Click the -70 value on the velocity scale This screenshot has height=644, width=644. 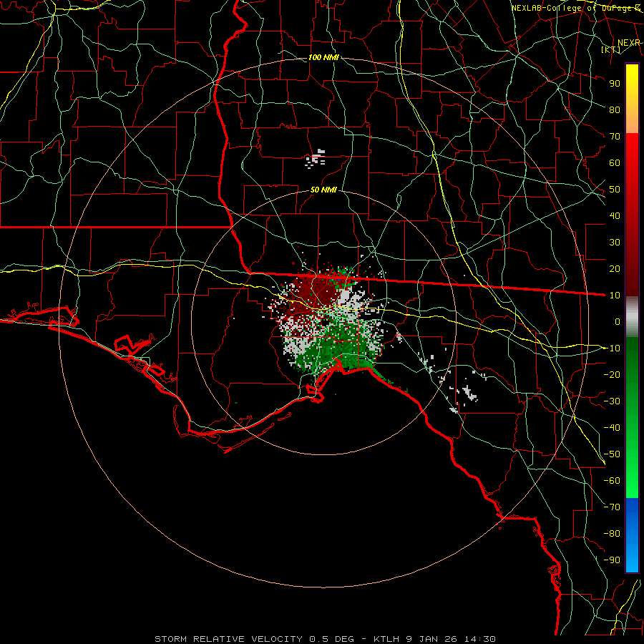coord(612,507)
